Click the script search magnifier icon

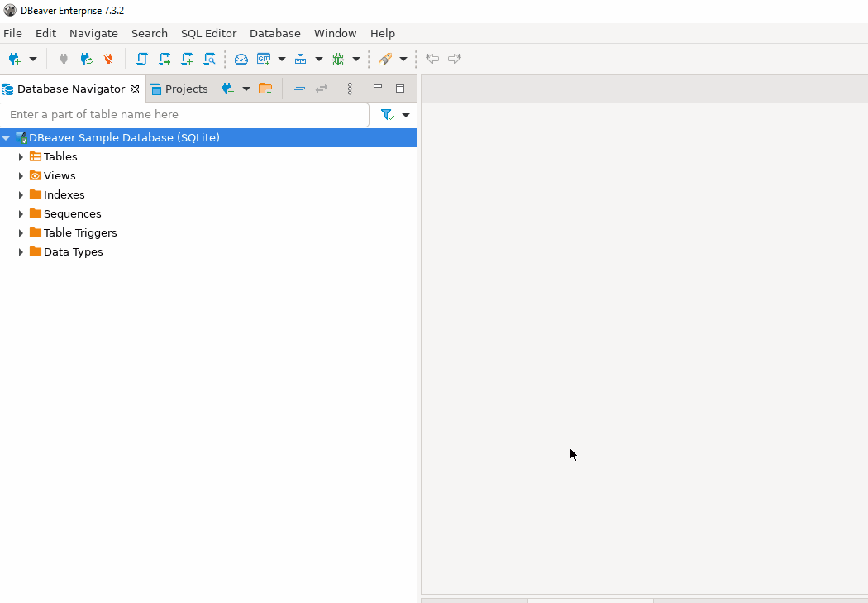point(209,59)
